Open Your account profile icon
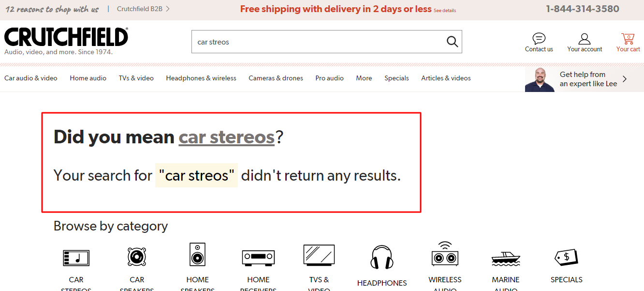This screenshot has width=644, height=291. point(585,39)
